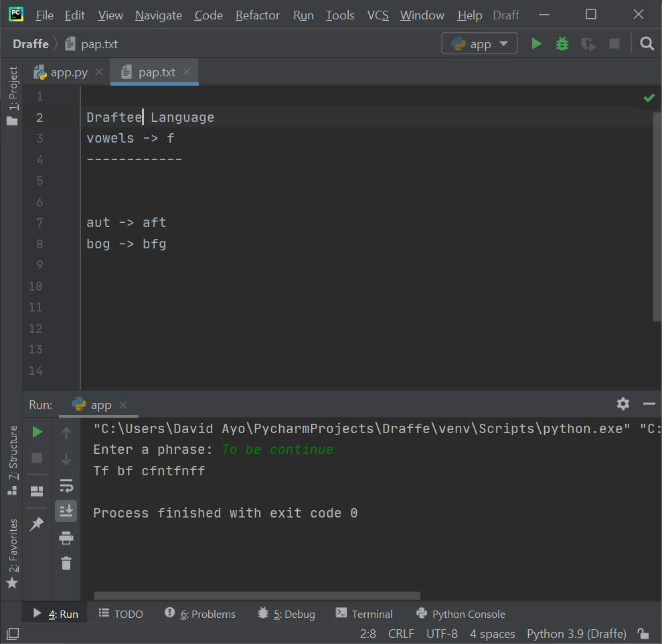Start debugging with the bug icon
The height and width of the screenshot is (644, 662).
pos(562,44)
